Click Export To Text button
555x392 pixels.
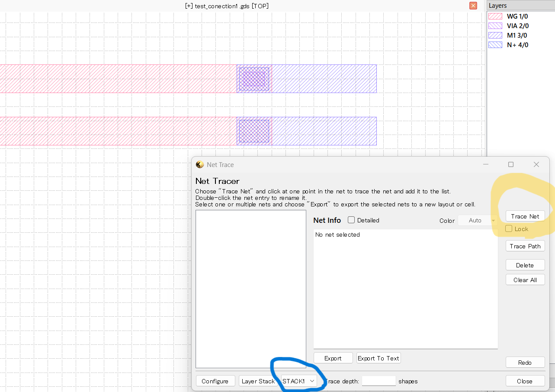point(379,358)
